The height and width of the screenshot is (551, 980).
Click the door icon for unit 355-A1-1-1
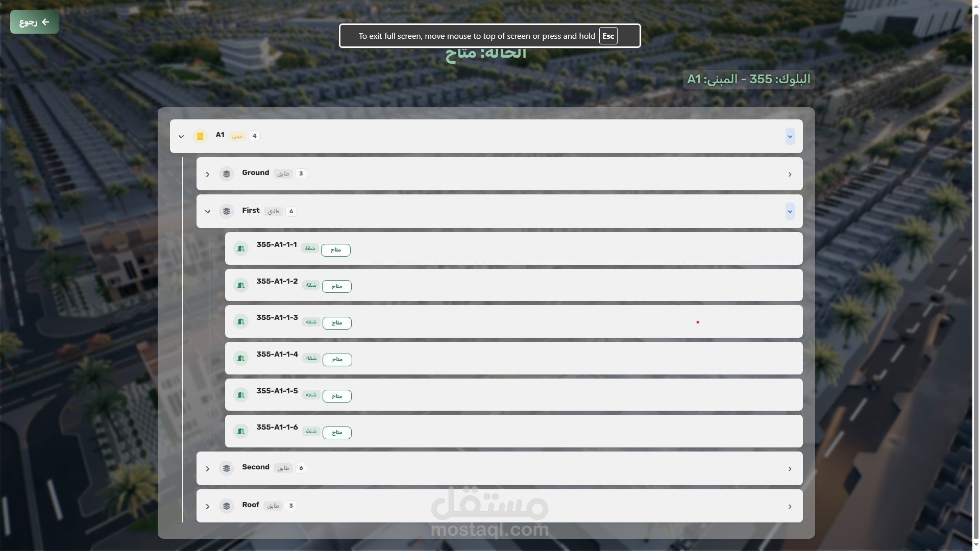pos(241,248)
